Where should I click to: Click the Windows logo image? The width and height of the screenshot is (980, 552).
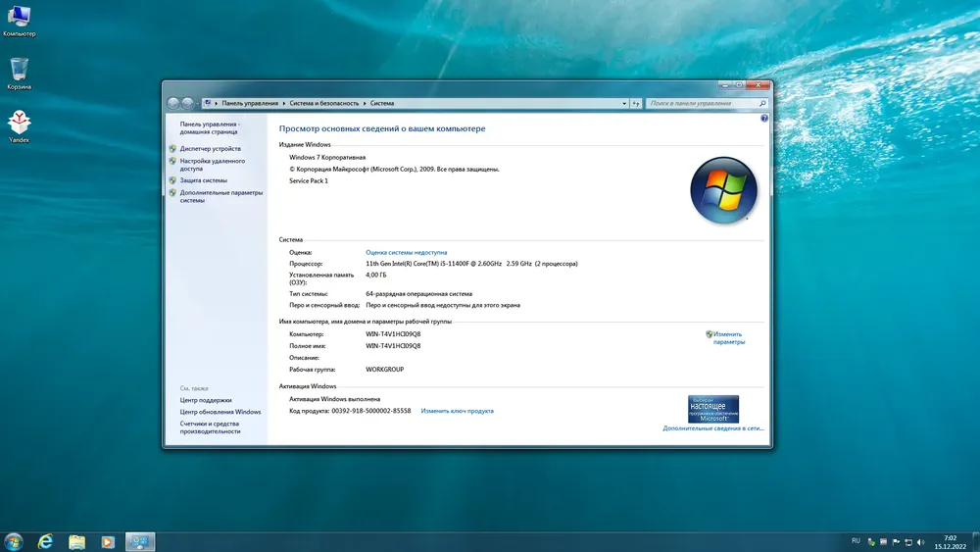click(723, 190)
